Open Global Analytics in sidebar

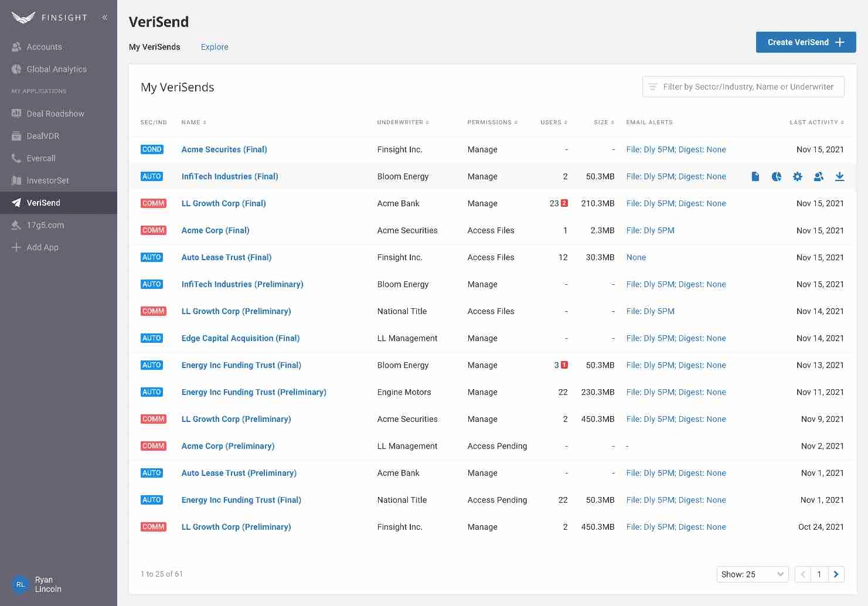pyautogui.click(x=56, y=69)
